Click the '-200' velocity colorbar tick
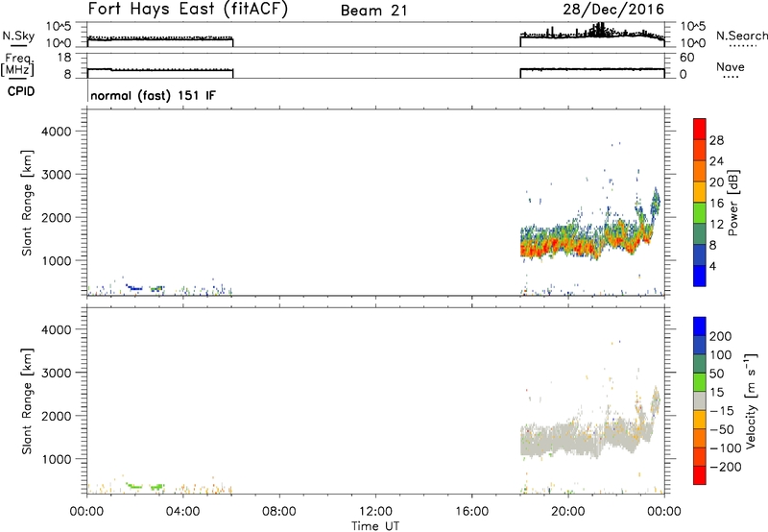Viewport: 768px width, 532px height. [x=726, y=467]
